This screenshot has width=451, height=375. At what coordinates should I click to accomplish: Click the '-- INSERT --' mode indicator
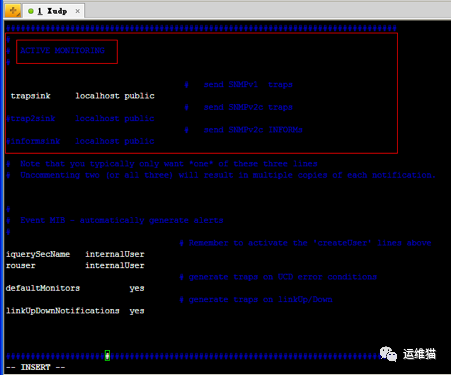tap(36, 367)
